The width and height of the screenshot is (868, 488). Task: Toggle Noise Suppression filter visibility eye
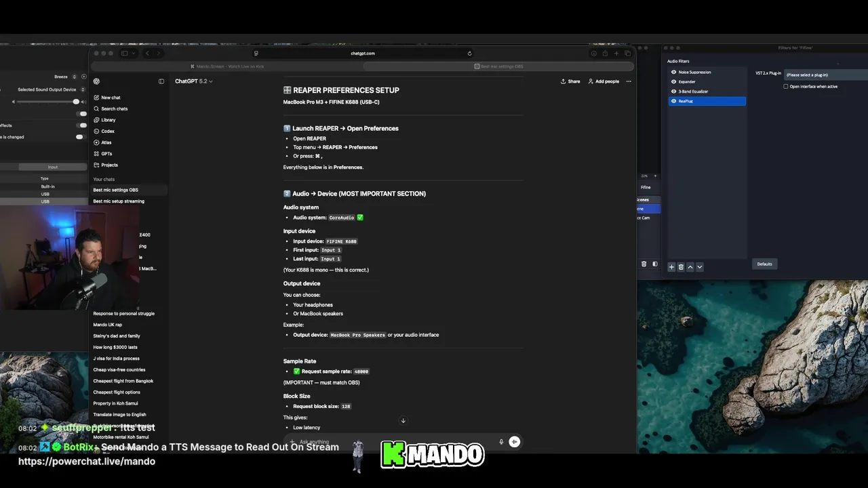tap(673, 72)
